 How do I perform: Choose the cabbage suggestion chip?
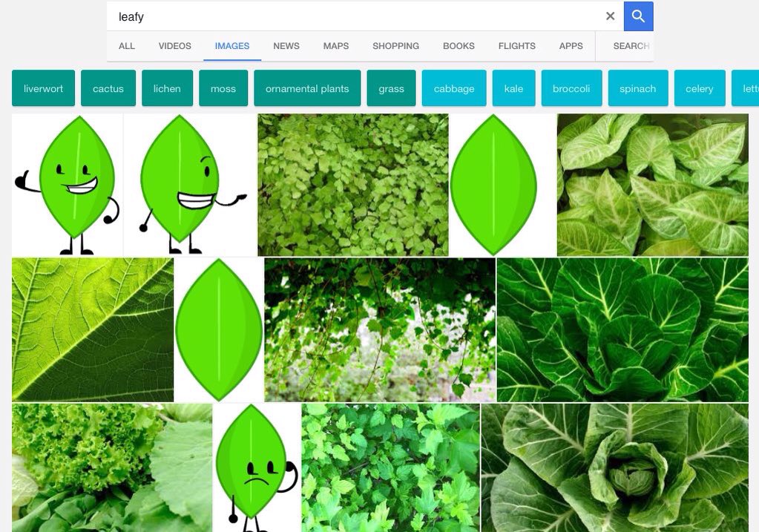pyautogui.click(x=454, y=88)
